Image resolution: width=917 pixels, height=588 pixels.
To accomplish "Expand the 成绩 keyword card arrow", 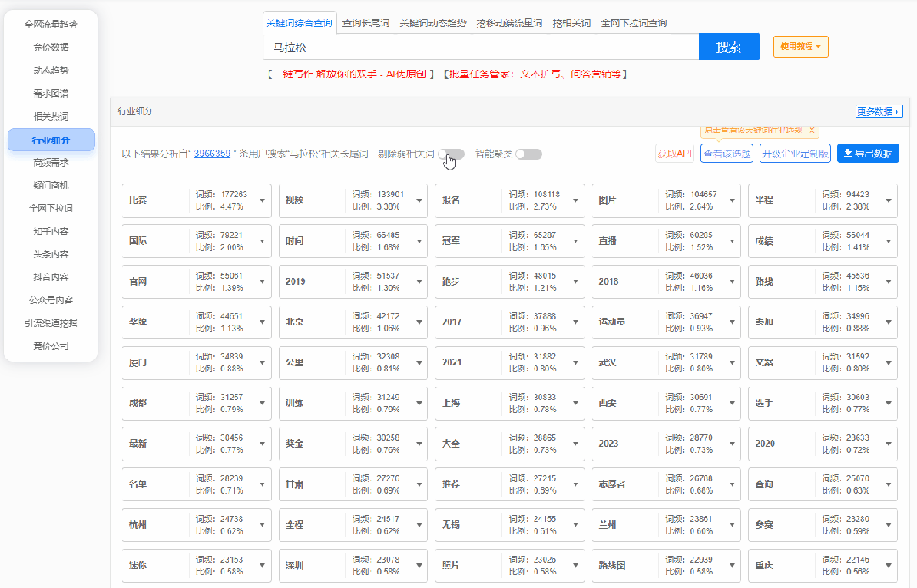I will click(x=888, y=241).
